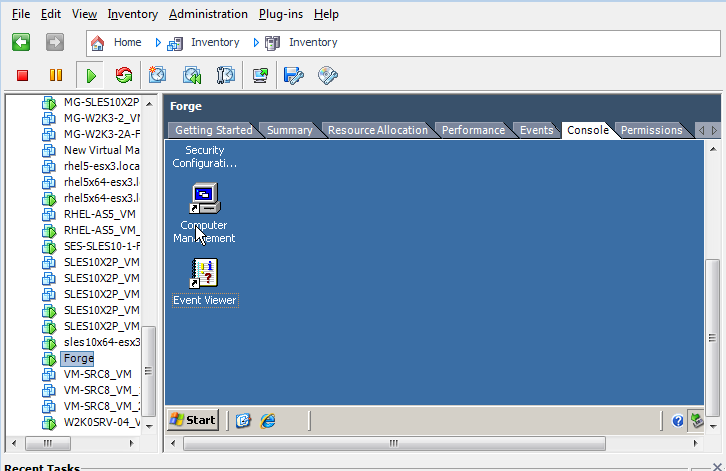Open the Help menu

coord(326,14)
